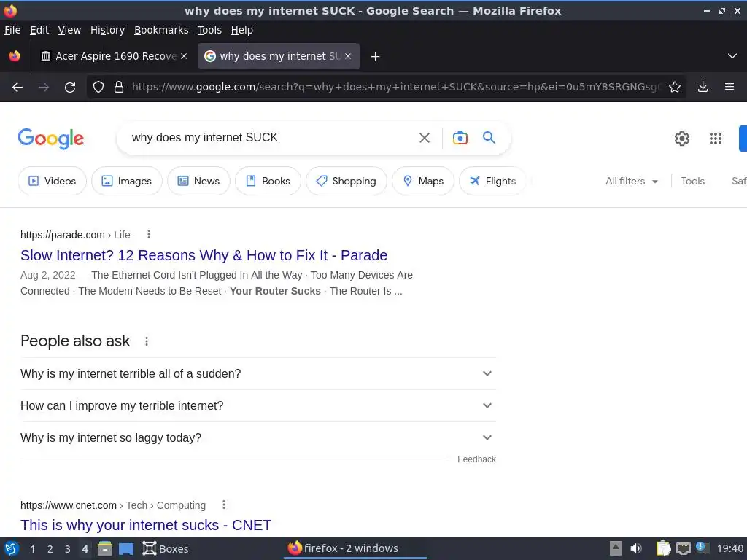Switch to workspace 1
747x560 pixels.
[x=32, y=549]
